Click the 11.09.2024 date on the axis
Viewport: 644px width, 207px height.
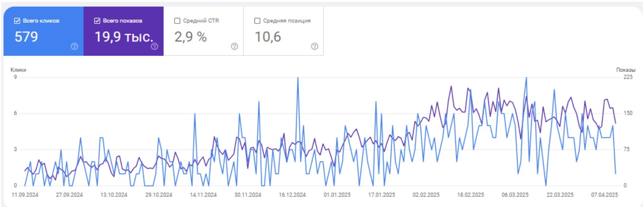click(x=25, y=195)
